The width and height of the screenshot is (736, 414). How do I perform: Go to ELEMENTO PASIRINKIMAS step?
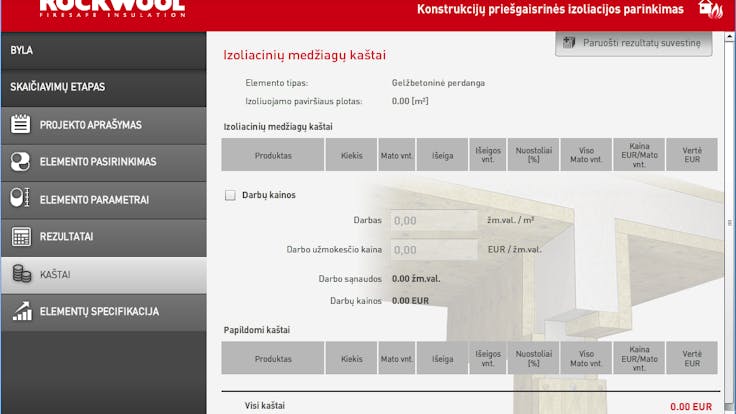click(103, 162)
